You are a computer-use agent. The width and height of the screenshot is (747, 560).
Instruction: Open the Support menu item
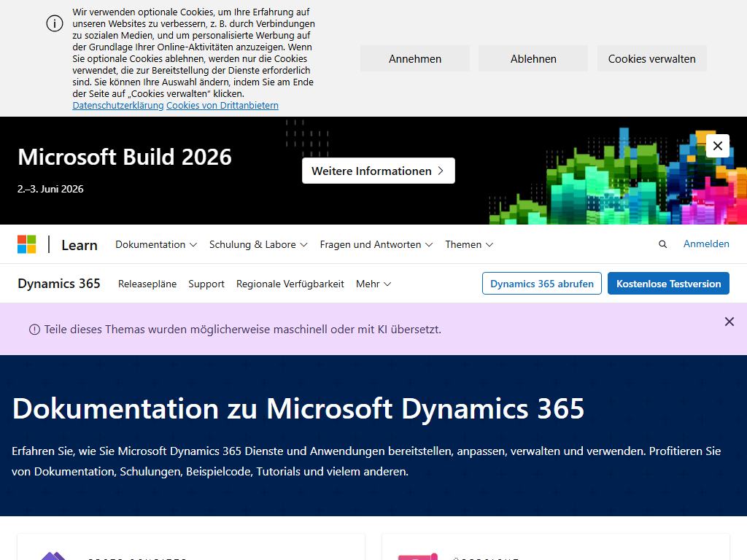206,284
